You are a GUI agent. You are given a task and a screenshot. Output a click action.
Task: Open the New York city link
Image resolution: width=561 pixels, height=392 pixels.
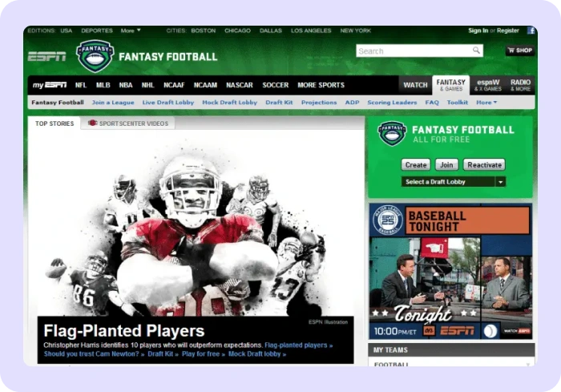(x=356, y=30)
